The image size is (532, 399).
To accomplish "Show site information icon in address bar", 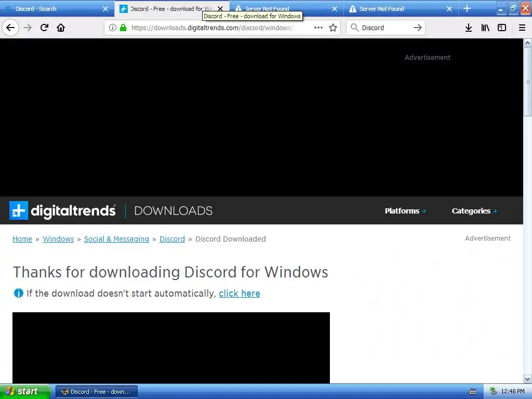I will pyautogui.click(x=113, y=28).
